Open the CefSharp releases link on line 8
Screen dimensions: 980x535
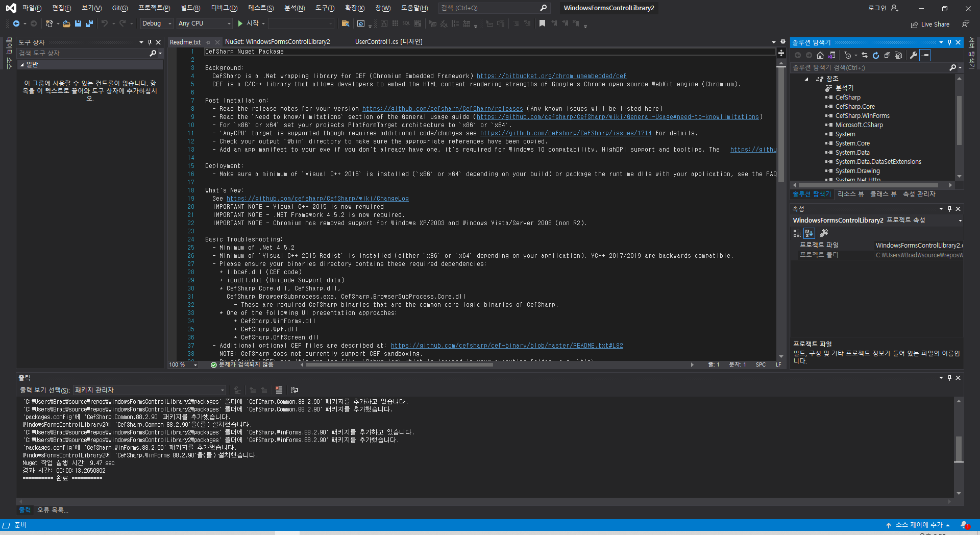(443, 109)
